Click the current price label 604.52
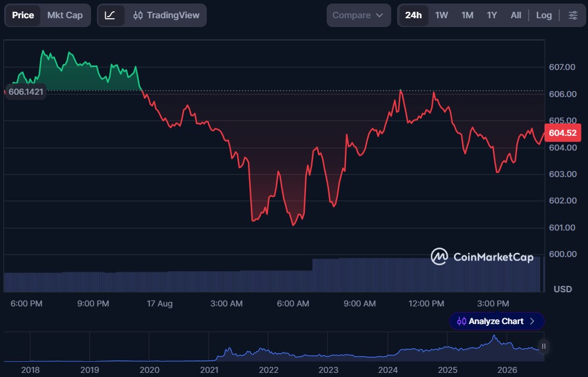 point(563,133)
